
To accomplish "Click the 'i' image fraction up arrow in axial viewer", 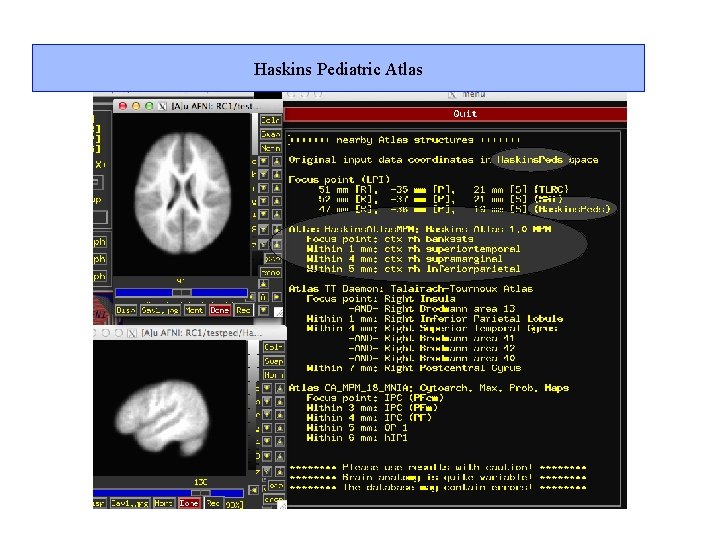I will [x=277, y=214].
